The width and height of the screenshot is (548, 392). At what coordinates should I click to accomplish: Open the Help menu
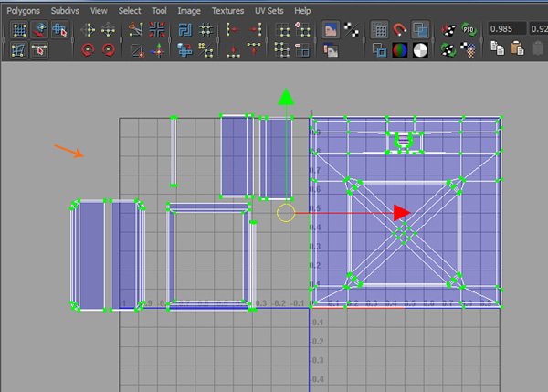(302, 11)
